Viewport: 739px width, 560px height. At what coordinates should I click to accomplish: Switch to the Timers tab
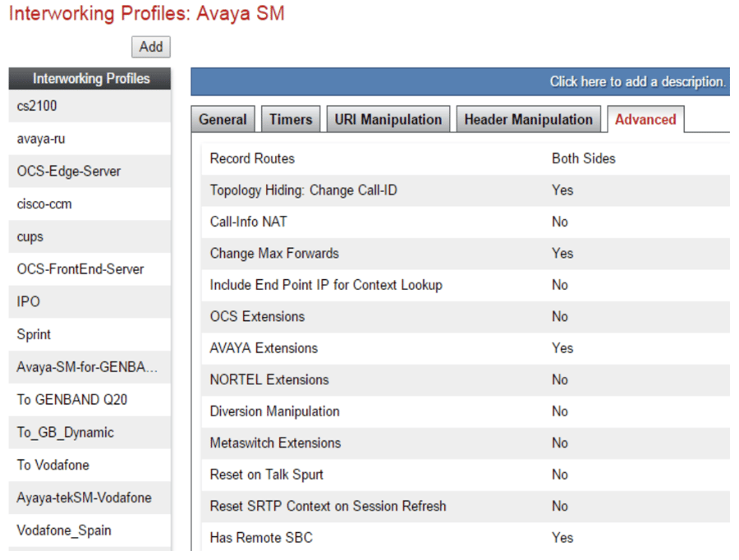click(x=291, y=119)
